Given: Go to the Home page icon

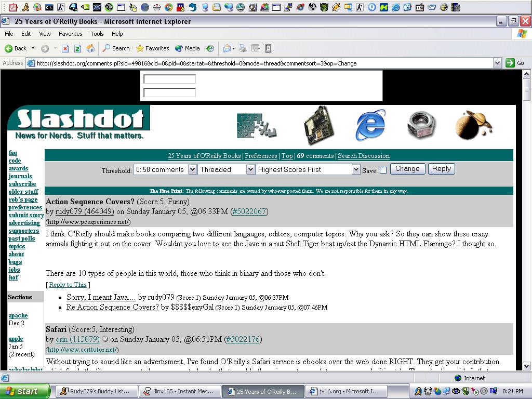Looking at the screenshot, I should (90, 48).
